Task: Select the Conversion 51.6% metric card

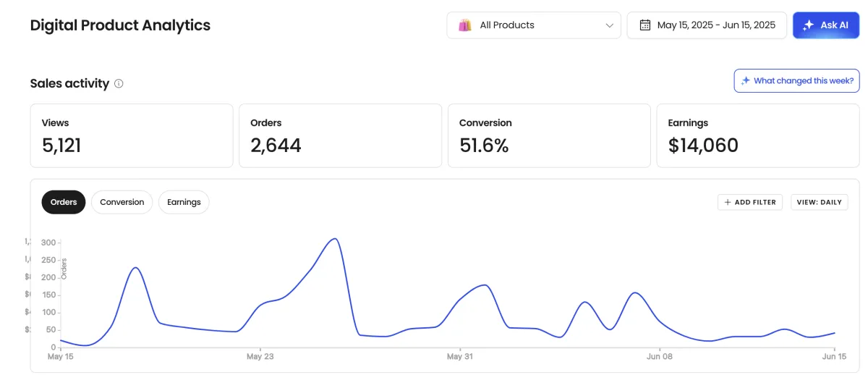Action: 549,135
